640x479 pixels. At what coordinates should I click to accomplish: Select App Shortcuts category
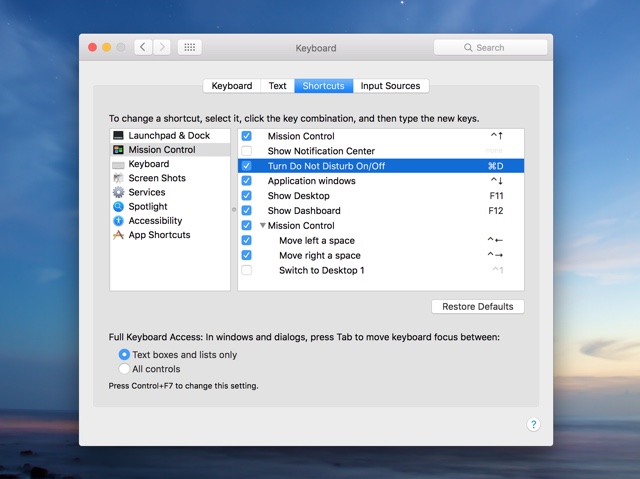point(170,235)
